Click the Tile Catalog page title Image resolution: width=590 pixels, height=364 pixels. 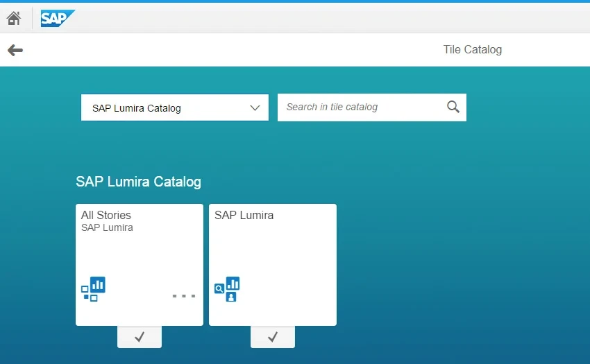[x=472, y=50]
